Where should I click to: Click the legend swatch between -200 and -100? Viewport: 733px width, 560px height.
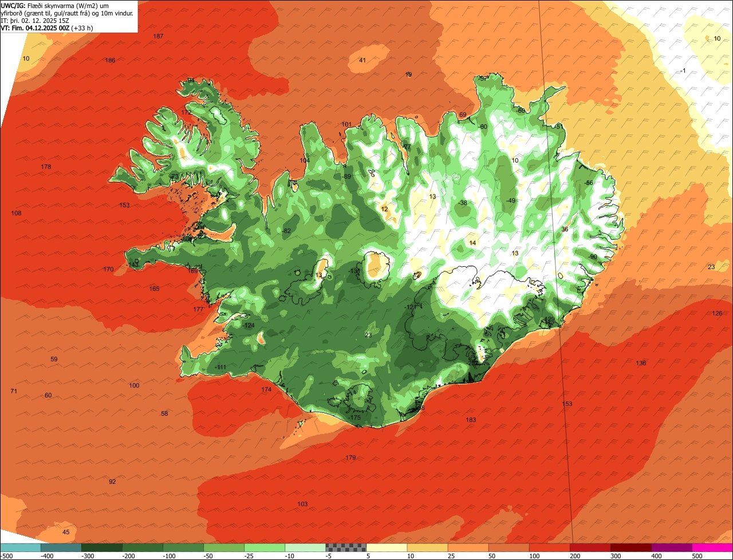pos(143,547)
